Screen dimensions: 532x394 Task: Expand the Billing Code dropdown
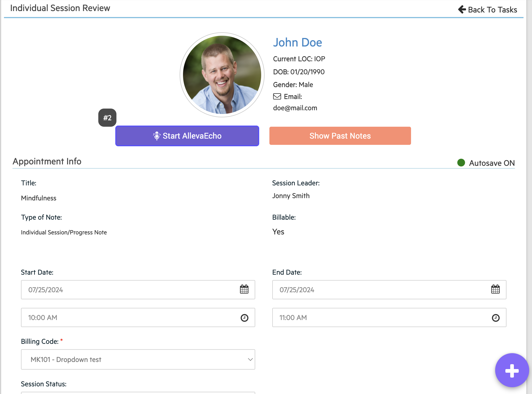(138, 359)
